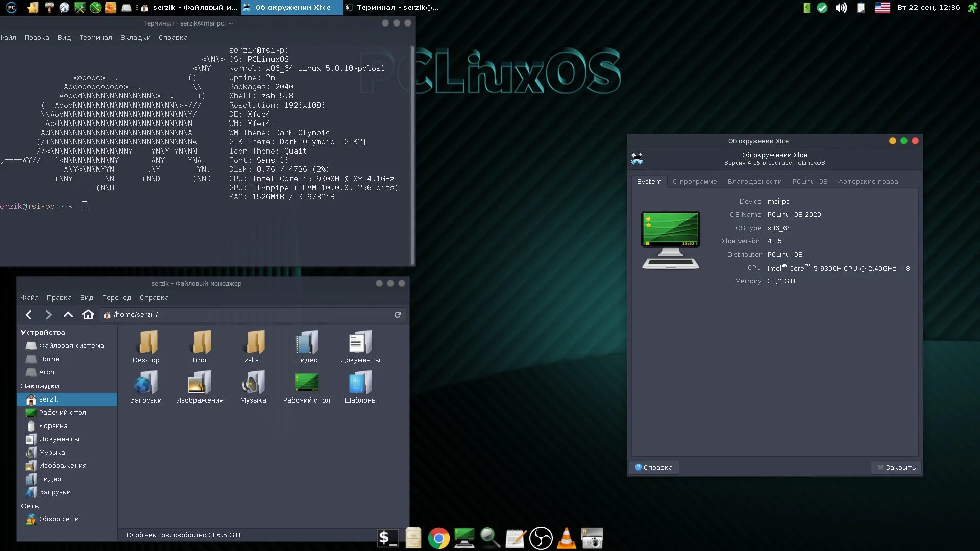
Task: Click the terminal vertical scrollbar
Action: point(412,153)
